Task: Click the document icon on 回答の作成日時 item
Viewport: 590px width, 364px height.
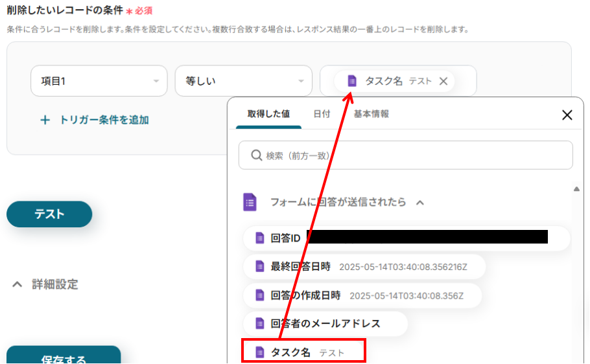Action: (260, 295)
